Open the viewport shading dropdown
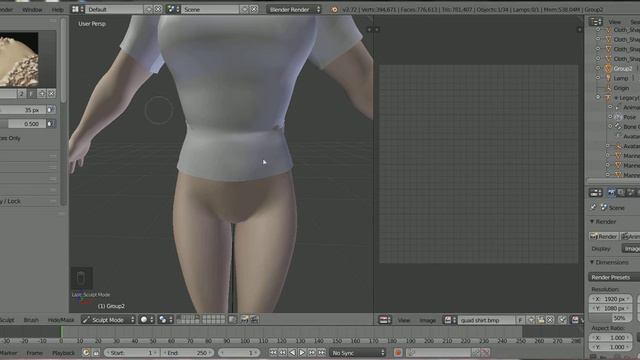This screenshot has width=640, height=360. coord(146,320)
